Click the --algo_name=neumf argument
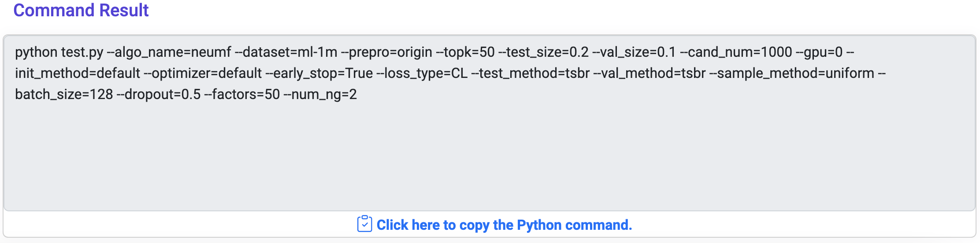 pos(169,52)
